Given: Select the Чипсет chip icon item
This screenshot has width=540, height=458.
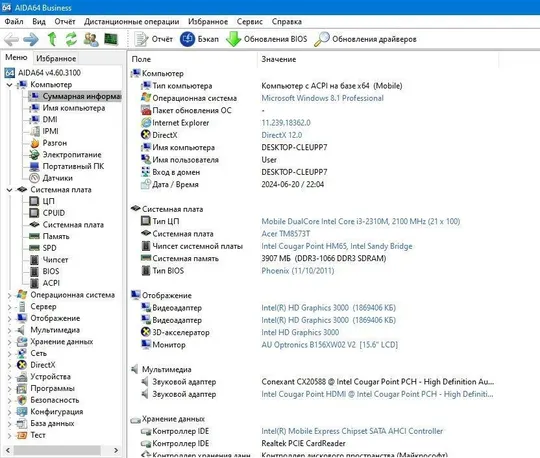Looking at the screenshot, I should 34,260.
